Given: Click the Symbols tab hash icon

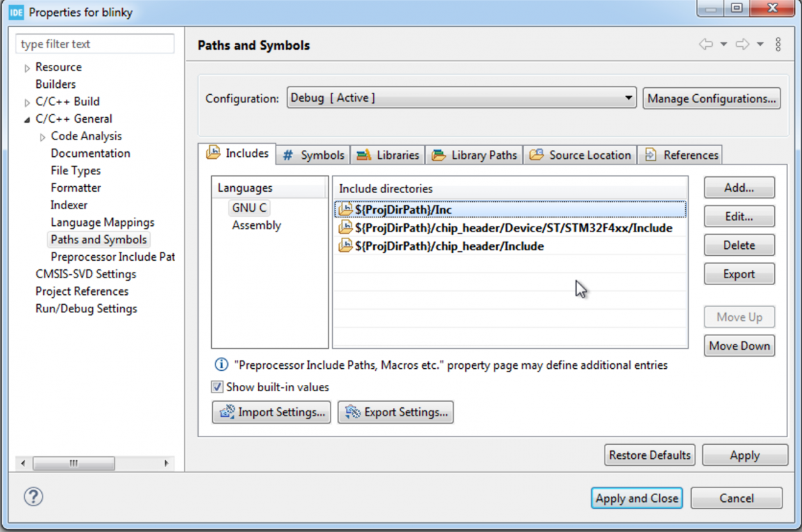Looking at the screenshot, I should pyautogui.click(x=288, y=155).
